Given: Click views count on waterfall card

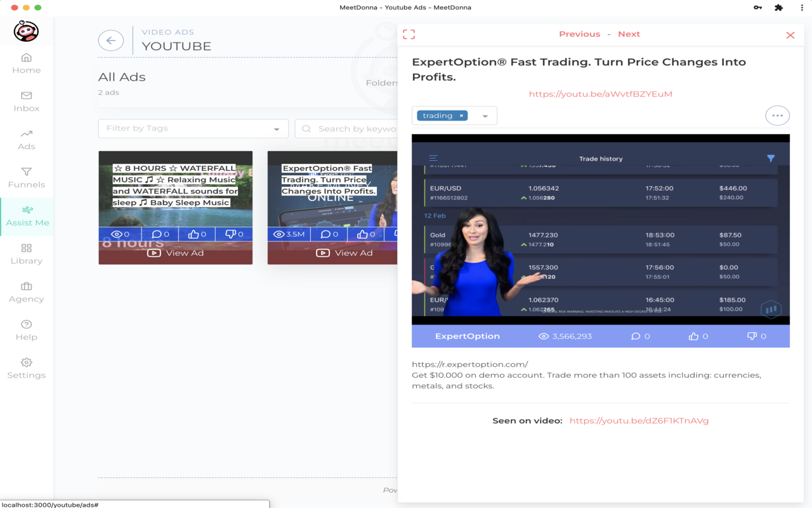Looking at the screenshot, I should [x=120, y=234].
